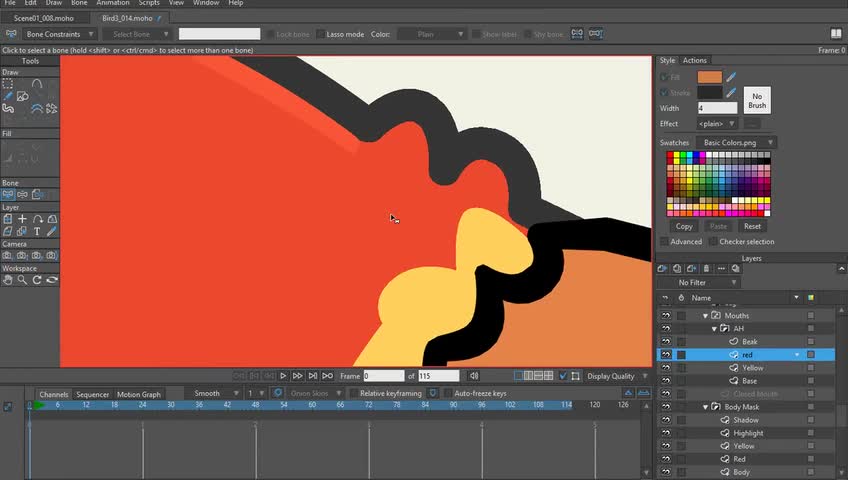The height and width of the screenshot is (480, 848).
Task: Enable the Lasso mode checkbox
Action: tap(321, 35)
